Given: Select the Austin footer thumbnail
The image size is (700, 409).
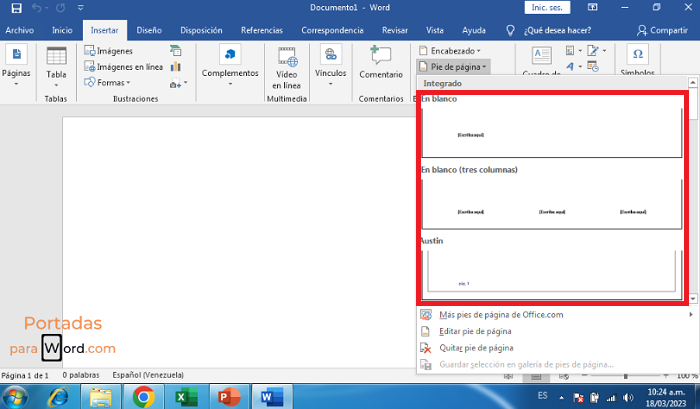Looking at the screenshot, I should click(552, 275).
